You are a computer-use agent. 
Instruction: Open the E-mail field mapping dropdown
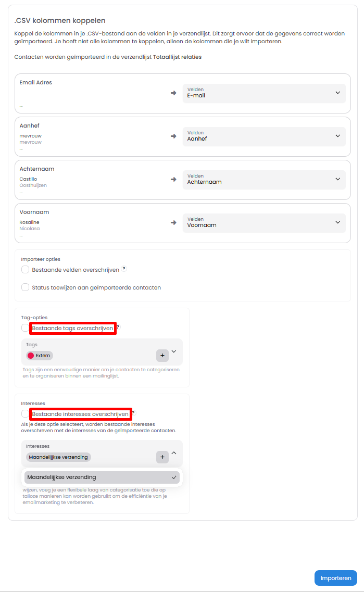coord(264,93)
